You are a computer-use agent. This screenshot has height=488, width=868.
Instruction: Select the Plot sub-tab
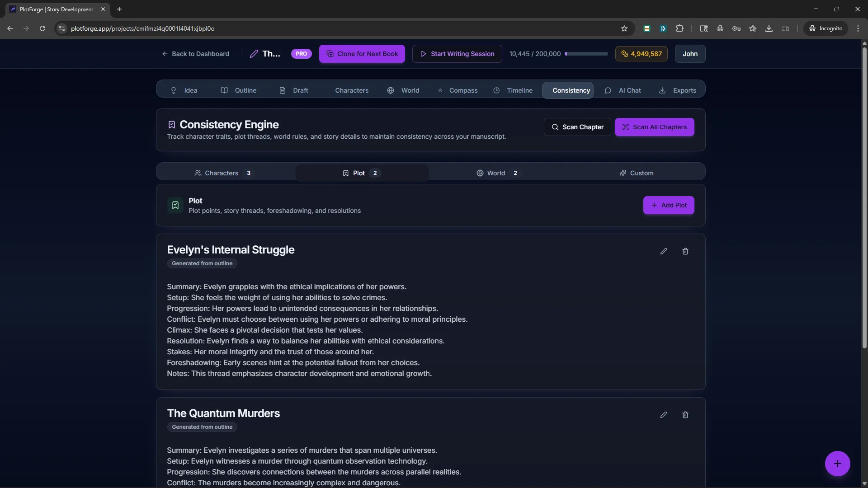[362, 173]
